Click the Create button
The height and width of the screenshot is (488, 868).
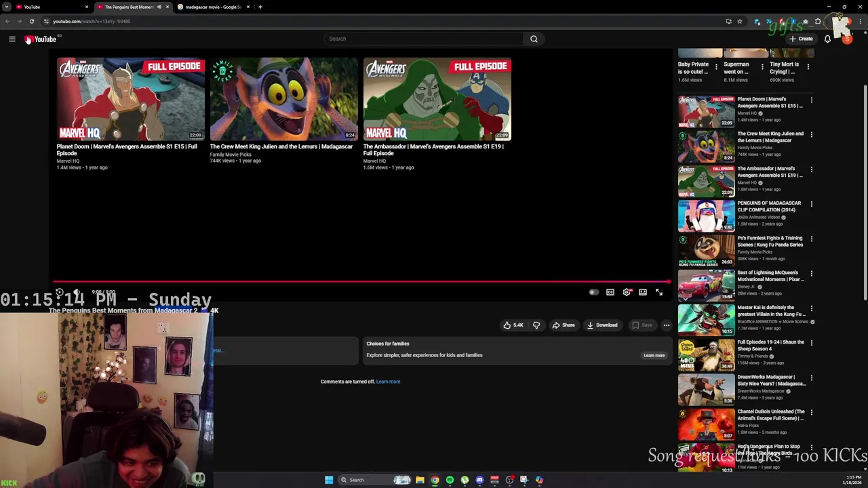point(801,39)
